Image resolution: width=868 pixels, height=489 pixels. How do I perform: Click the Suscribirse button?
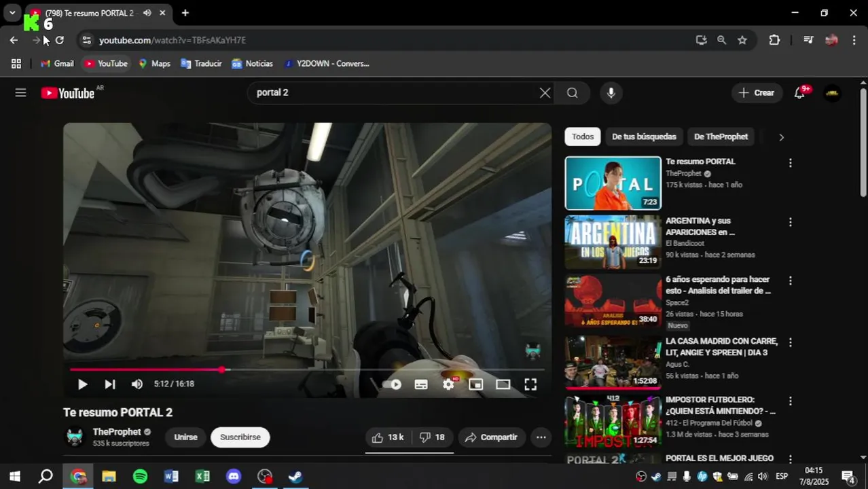pos(240,437)
